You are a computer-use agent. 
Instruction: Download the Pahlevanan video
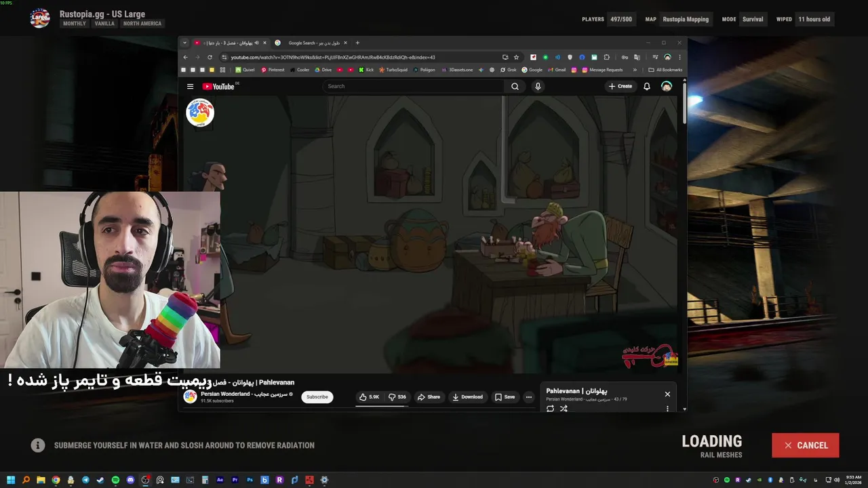click(468, 397)
